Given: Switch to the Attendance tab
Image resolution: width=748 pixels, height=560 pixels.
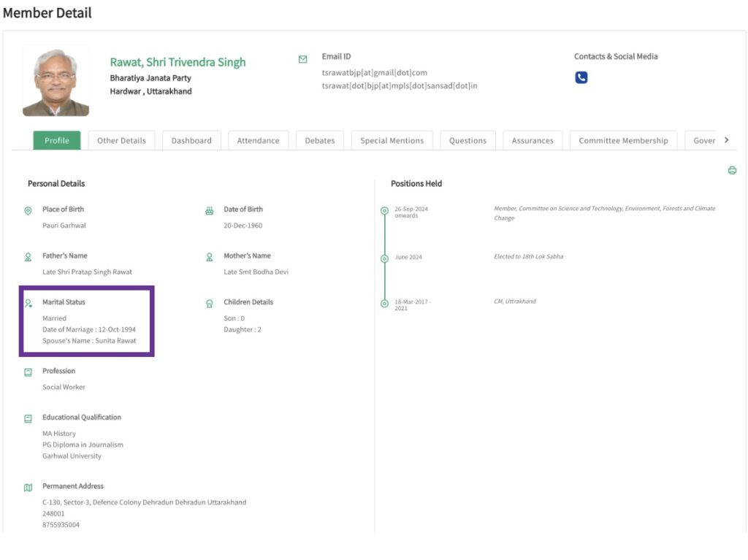Looking at the screenshot, I should point(258,140).
